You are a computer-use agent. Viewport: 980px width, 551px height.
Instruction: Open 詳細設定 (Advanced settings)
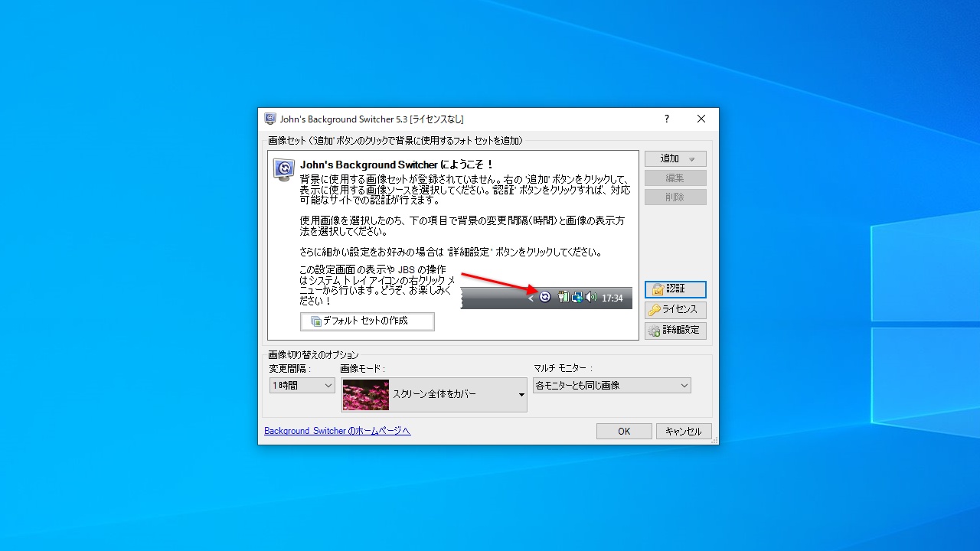tap(675, 331)
